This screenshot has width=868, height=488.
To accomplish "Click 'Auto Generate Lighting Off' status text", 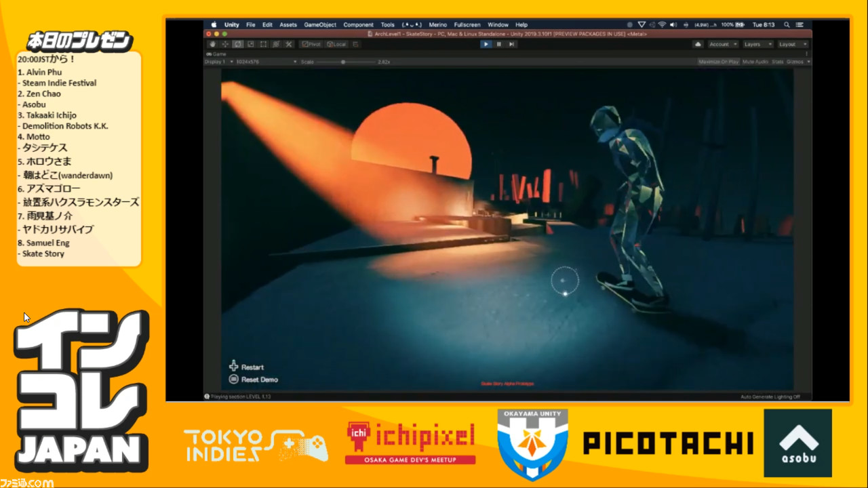I will (x=770, y=396).
